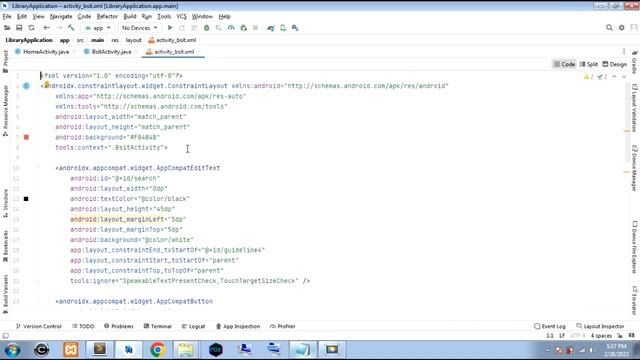Open Device File Explorer on right sidebar
This screenshot has width=640, height=360.
click(634, 247)
